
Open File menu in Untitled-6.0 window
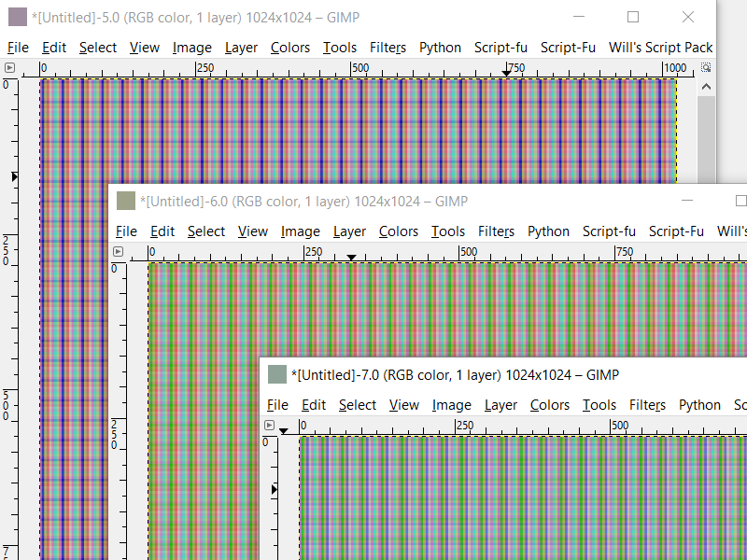pyautogui.click(x=126, y=231)
